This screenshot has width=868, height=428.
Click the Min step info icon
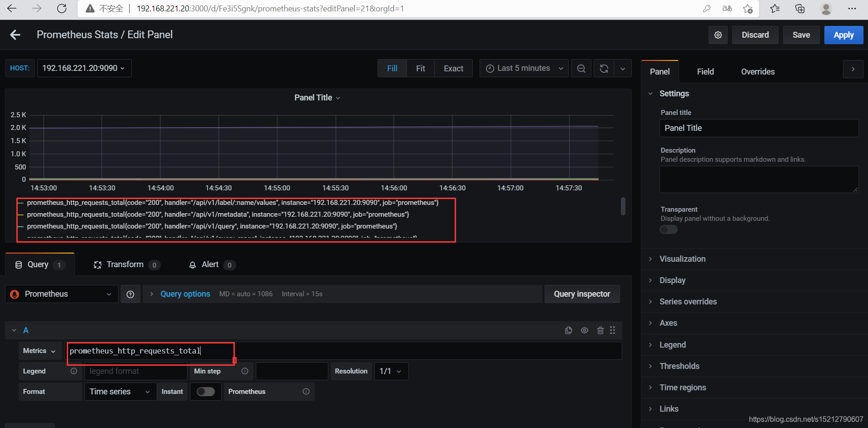pyautogui.click(x=245, y=371)
